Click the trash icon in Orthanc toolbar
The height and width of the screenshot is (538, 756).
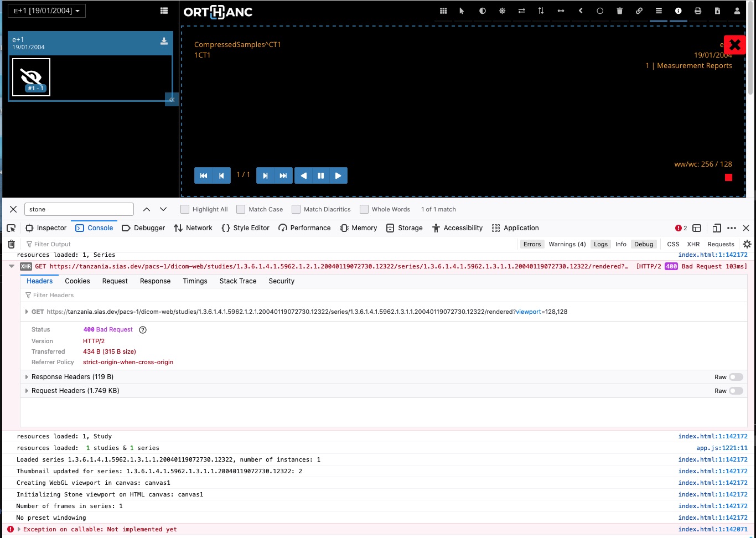[619, 11]
